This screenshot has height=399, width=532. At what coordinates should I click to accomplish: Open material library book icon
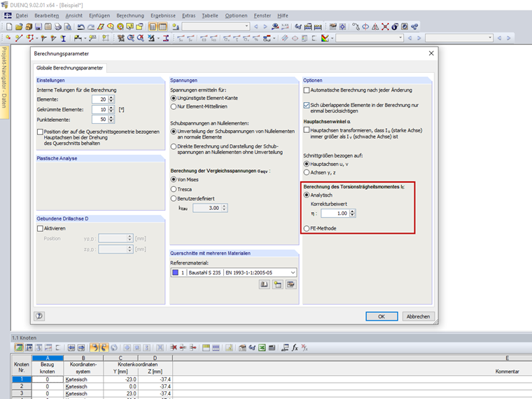(265, 284)
